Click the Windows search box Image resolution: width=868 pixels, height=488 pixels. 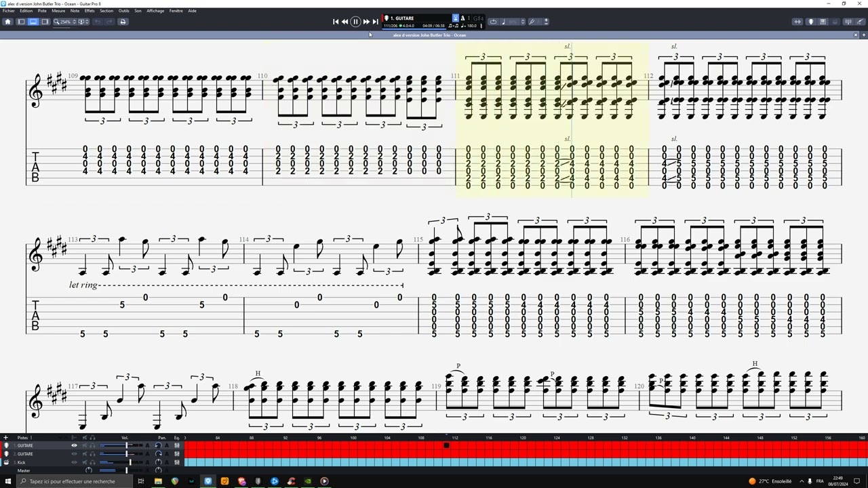(75, 481)
